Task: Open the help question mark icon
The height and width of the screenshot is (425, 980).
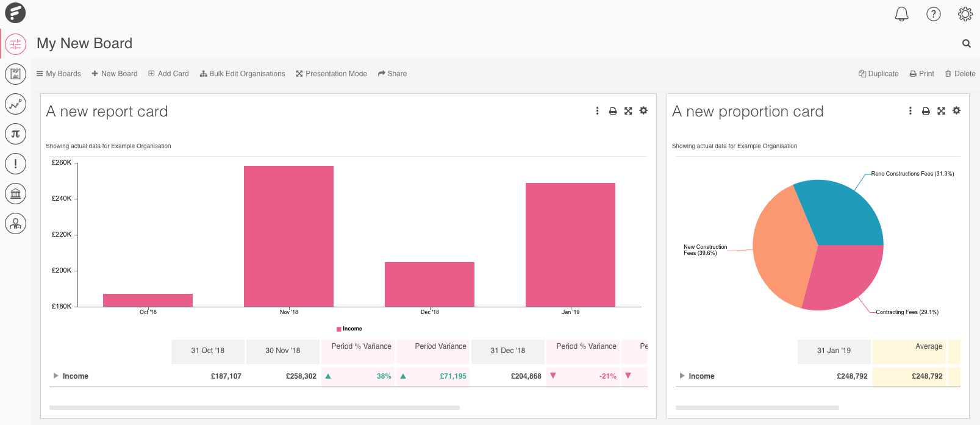Action: (x=933, y=14)
